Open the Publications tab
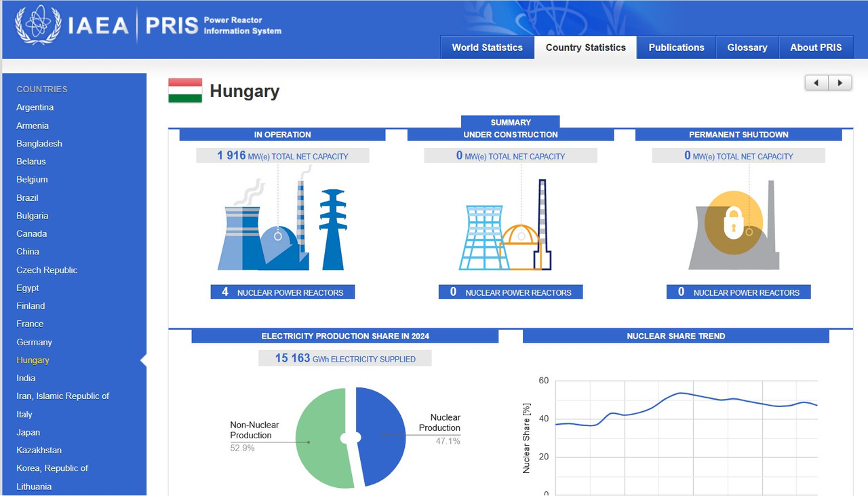The height and width of the screenshot is (496, 868). pos(676,47)
